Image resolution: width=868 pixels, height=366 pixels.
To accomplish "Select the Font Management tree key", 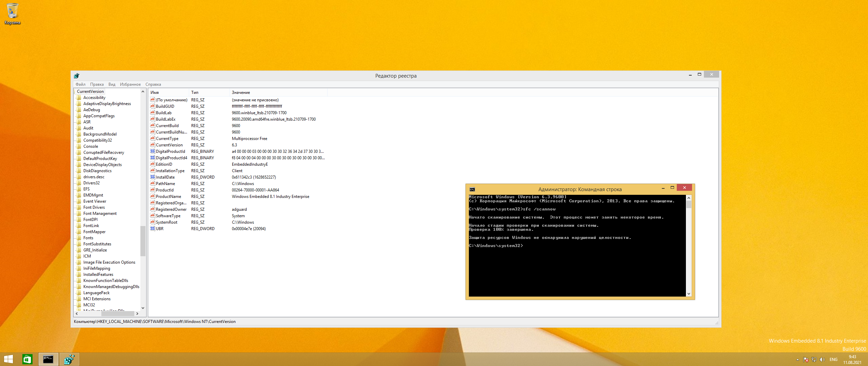I will click(100, 213).
